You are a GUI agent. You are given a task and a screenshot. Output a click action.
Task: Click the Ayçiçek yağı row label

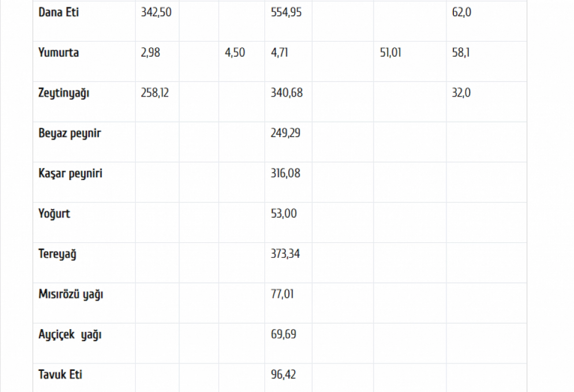(x=70, y=335)
